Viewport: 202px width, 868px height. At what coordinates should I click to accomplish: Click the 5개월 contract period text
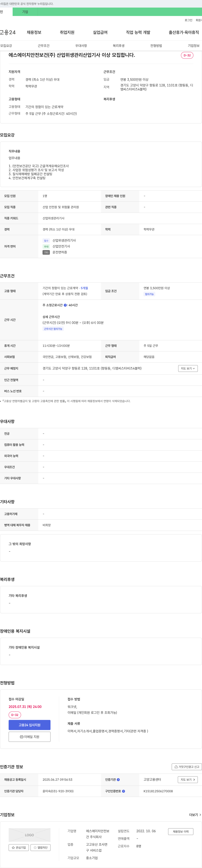tap(84, 288)
